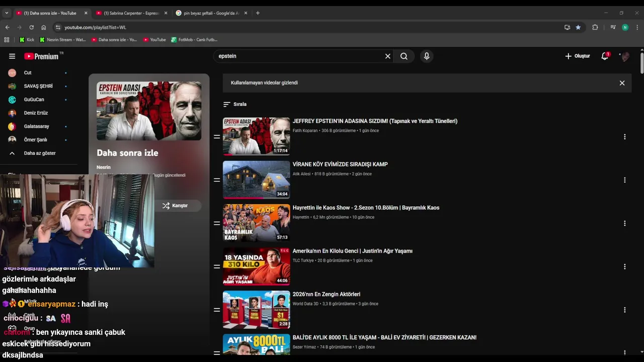The image size is (644, 362).
Task: Run search with magnifier button
Action: [x=404, y=56]
